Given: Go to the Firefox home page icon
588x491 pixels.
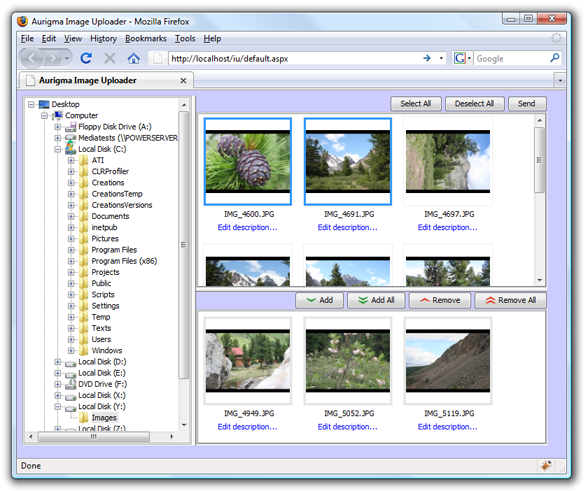Looking at the screenshot, I should 134,58.
